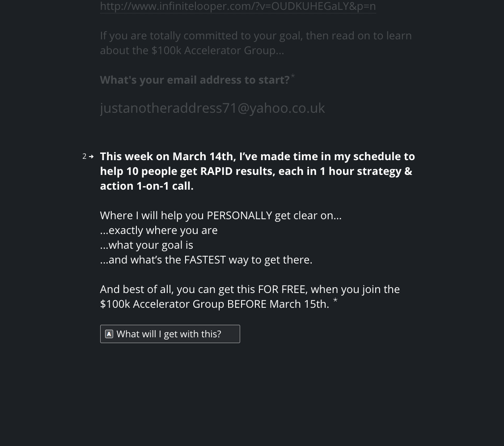The width and height of the screenshot is (504, 446).
Task: Click the "help 10 people get RAPID results" line
Action: tap(256, 171)
